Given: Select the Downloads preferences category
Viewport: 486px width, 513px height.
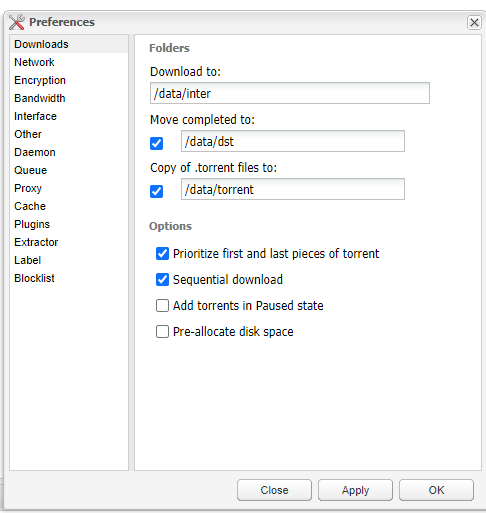Looking at the screenshot, I should click(69, 44).
